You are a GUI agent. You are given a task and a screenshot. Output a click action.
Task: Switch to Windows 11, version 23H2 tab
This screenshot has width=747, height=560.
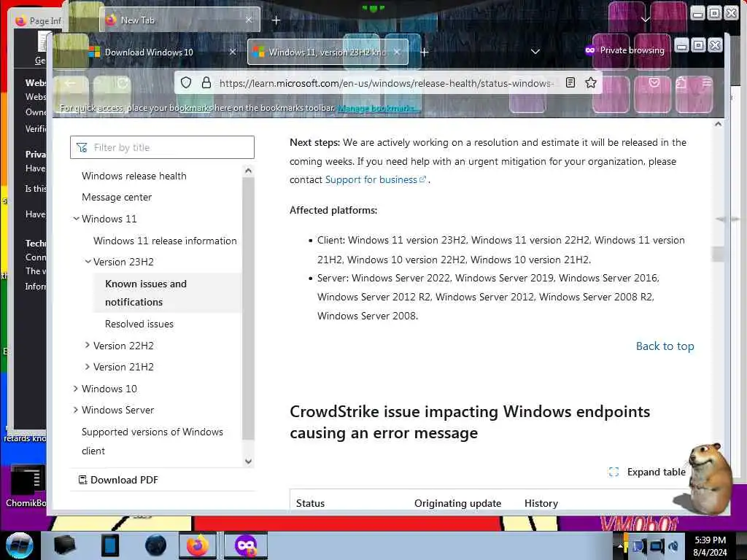tap(328, 52)
